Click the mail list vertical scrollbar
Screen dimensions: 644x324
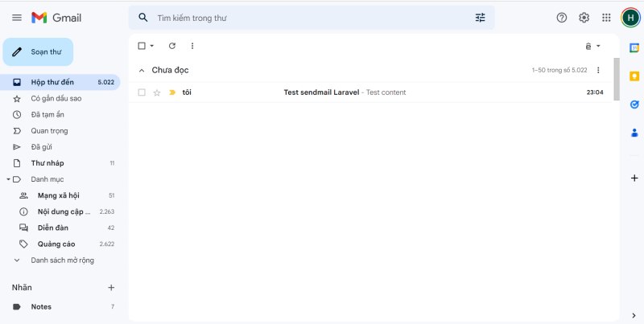617,79
